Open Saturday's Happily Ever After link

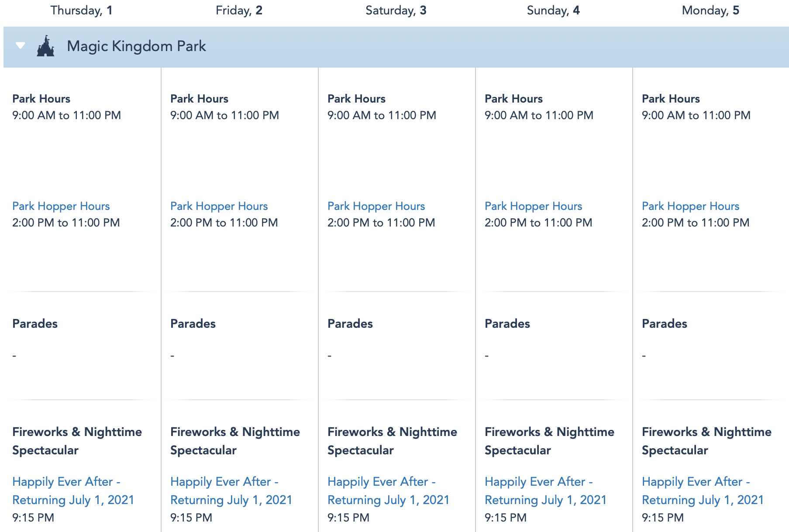pyautogui.click(x=388, y=491)
